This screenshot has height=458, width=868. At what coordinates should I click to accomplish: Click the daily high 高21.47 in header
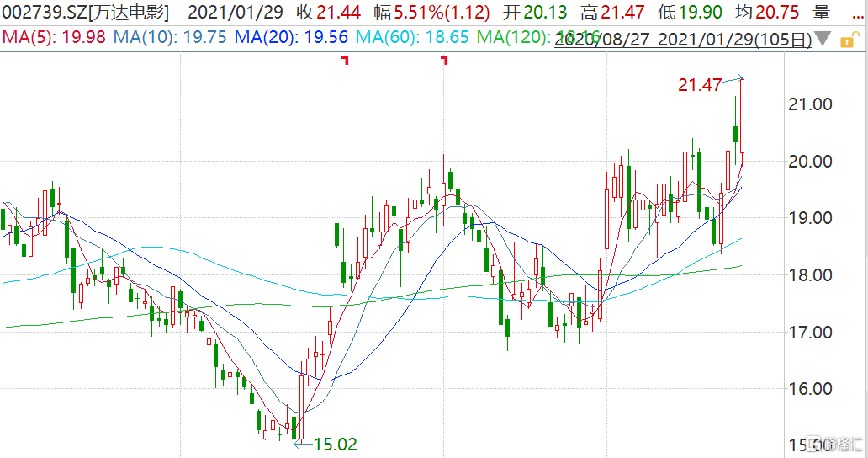pos(613,12)
